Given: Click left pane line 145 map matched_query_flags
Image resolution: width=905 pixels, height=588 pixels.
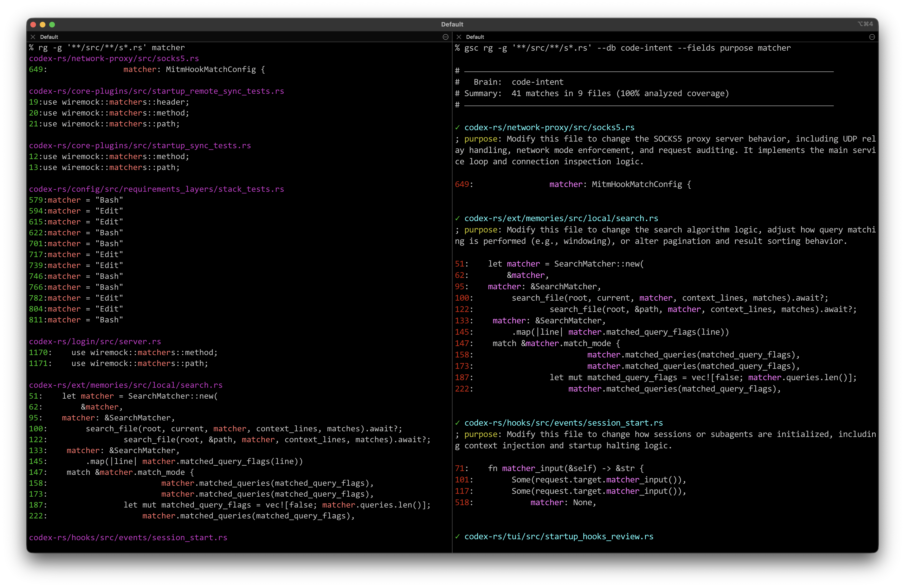Looking at the screenshot, I should click(x=166, y=461).
